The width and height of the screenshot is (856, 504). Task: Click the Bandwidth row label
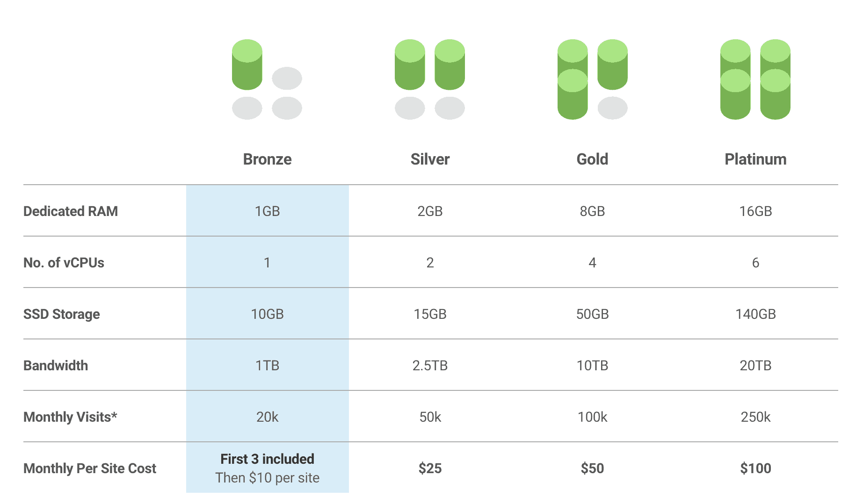[56, 366]
